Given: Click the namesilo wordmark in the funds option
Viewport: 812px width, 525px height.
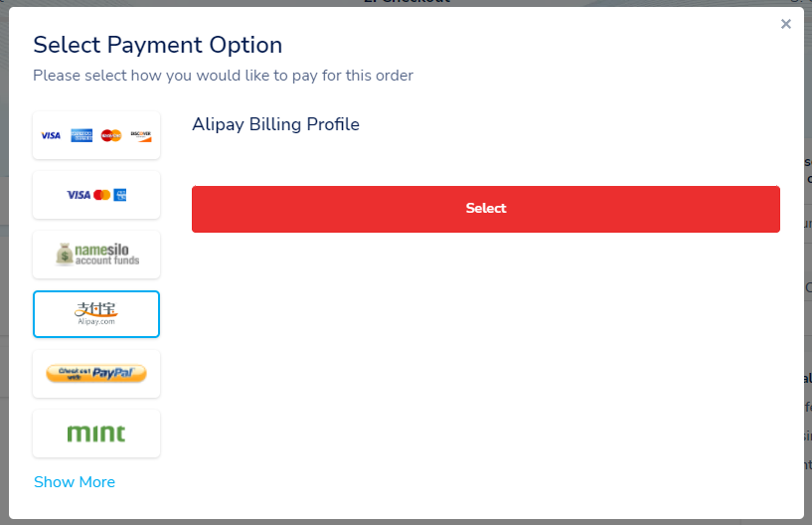Looking at the screenshot, I should click(x=107, y=249).
